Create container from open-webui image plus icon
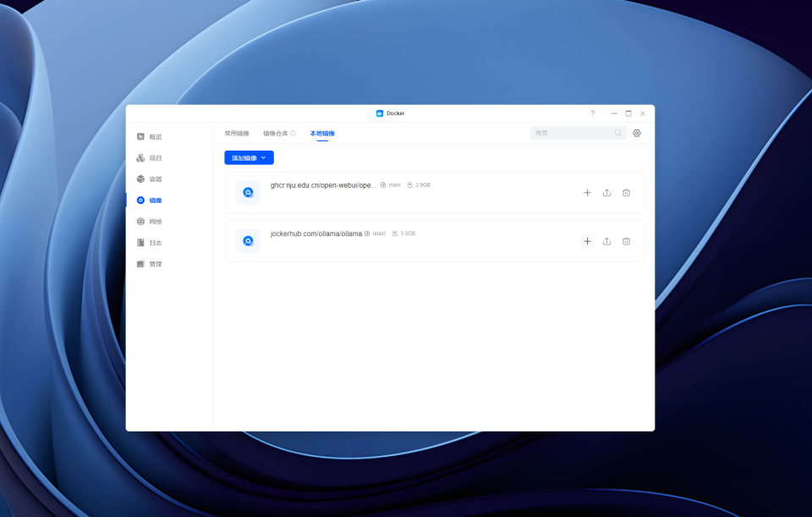Viewport: 812px width, 517px height. coord(587,193)
